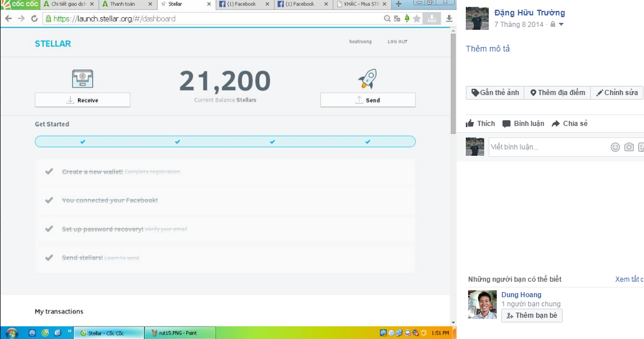Expand taskbar quick launch overflow chevron
The width and height of the screenshot is (644, 339).
pyautogui.click(x=69, y=331)
